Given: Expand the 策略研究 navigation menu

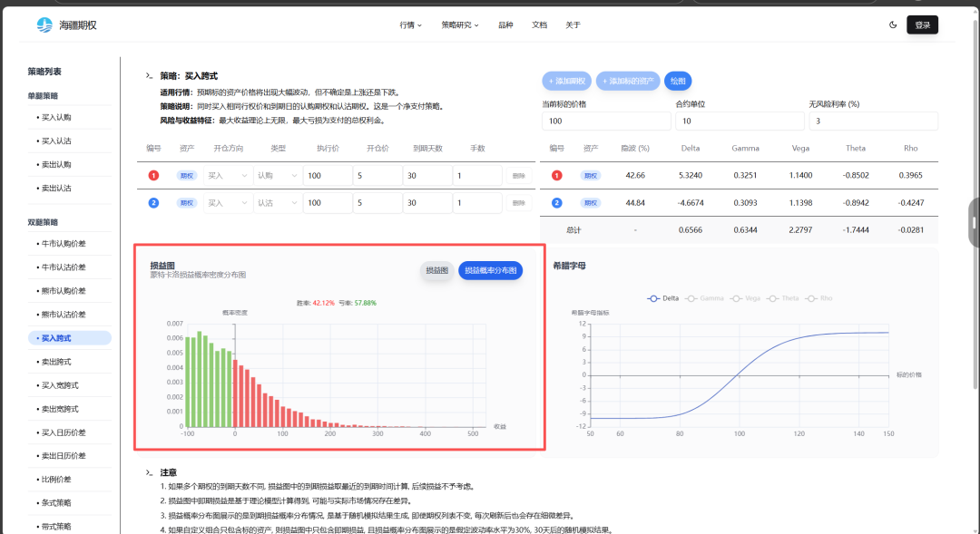Looking at the screenshot, I should pos(460,24).
